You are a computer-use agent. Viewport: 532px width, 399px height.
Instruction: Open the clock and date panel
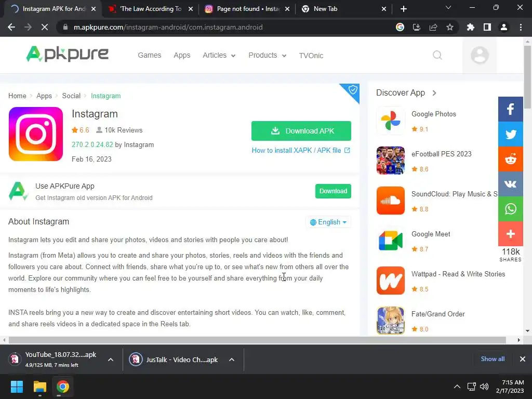tap(510, 387)
